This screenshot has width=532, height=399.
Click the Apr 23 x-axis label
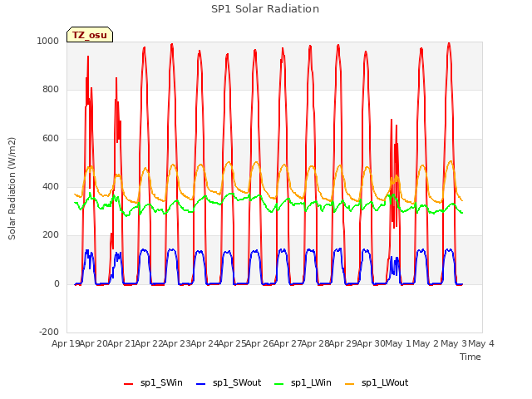point(177,343)
